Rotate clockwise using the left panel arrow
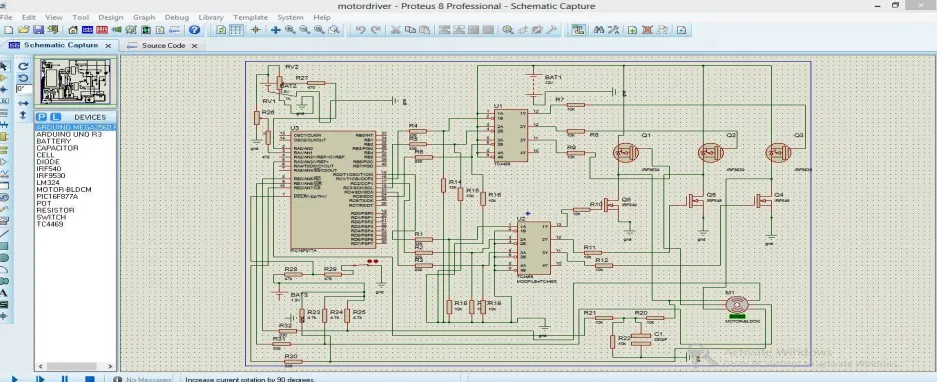The width and height of the screenshot is (942, 382). click(x=23, y=66)
